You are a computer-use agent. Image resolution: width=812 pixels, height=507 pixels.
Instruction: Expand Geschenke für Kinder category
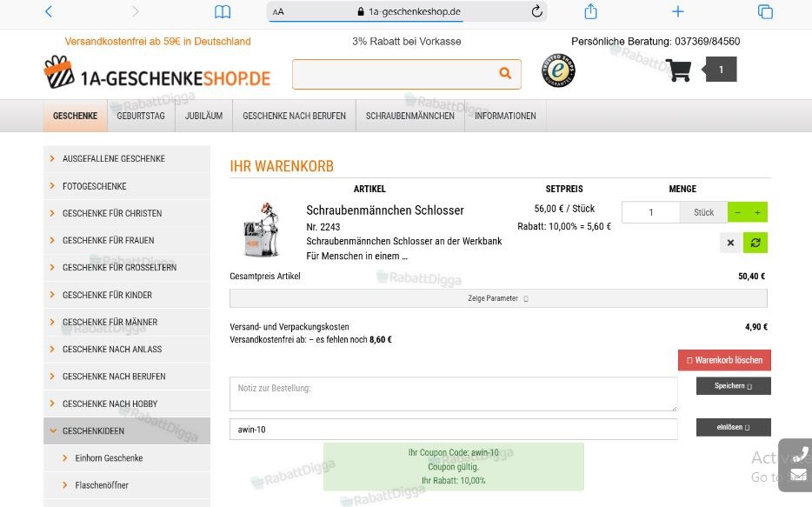tap(127, 295)
